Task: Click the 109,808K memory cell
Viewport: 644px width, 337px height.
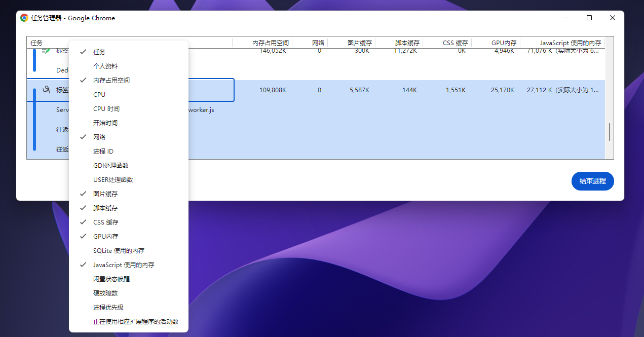Action: tap(273, 90)
